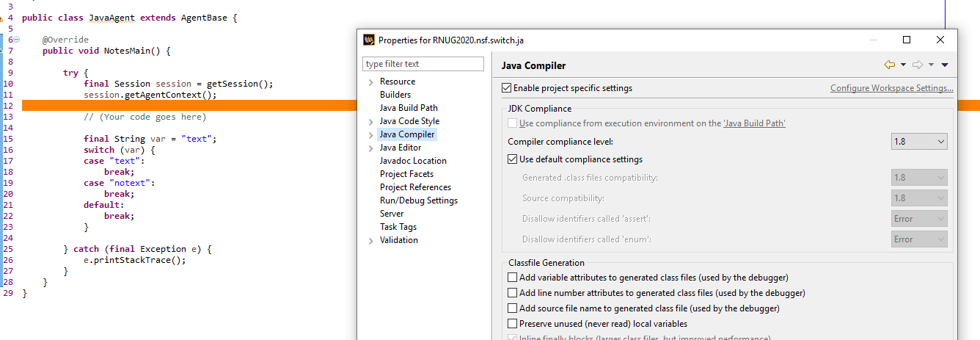
Task: Toggle Use default compliance settings checkbox
Action: 513,159
